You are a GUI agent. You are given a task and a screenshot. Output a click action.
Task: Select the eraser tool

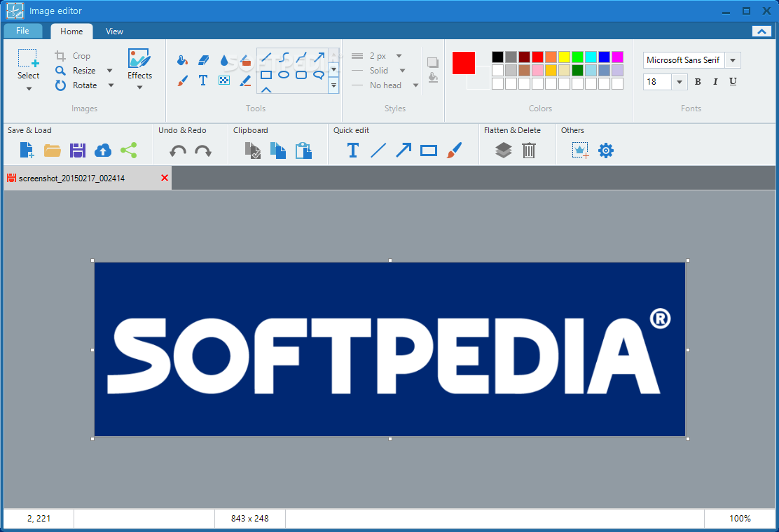pyautogui.click(x=204, y=60)
